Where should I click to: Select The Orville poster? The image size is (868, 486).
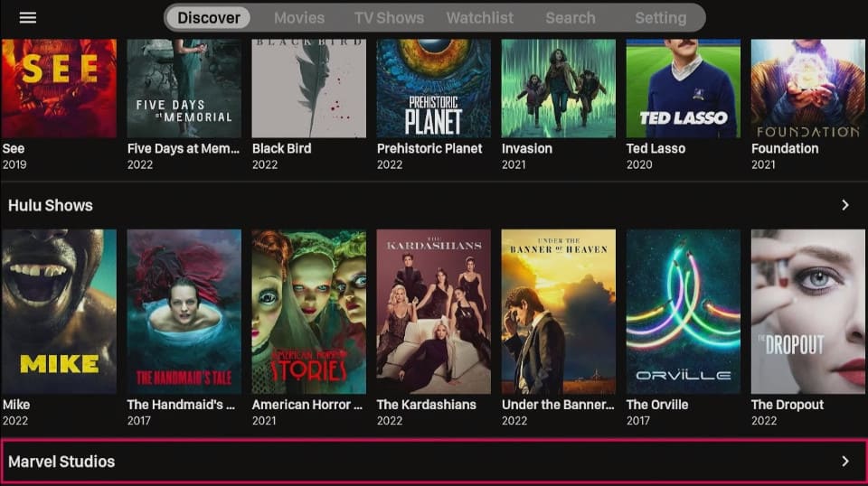[684, 312]
